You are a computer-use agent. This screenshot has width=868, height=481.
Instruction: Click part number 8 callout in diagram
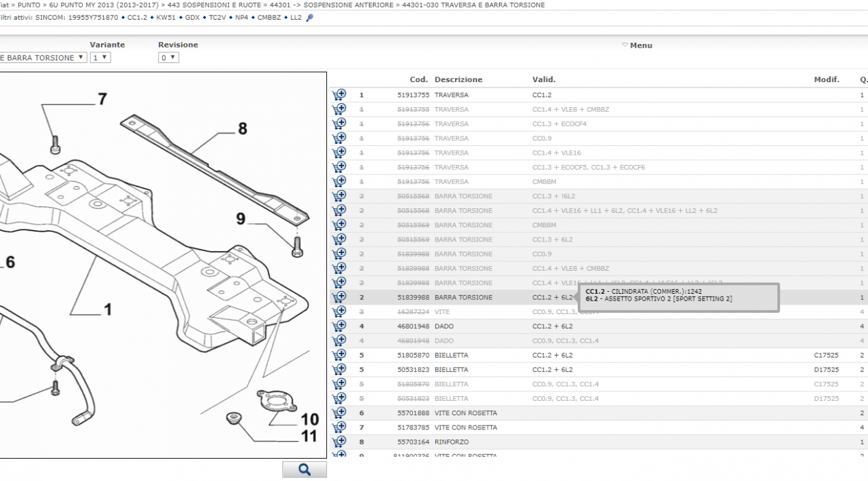click(242, 128)
